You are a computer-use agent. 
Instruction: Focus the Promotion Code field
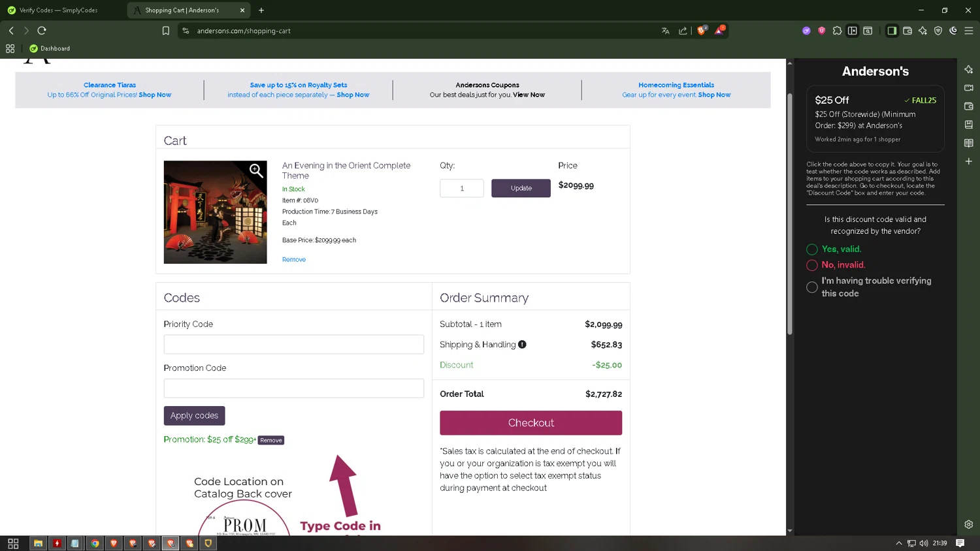(294, 388)
